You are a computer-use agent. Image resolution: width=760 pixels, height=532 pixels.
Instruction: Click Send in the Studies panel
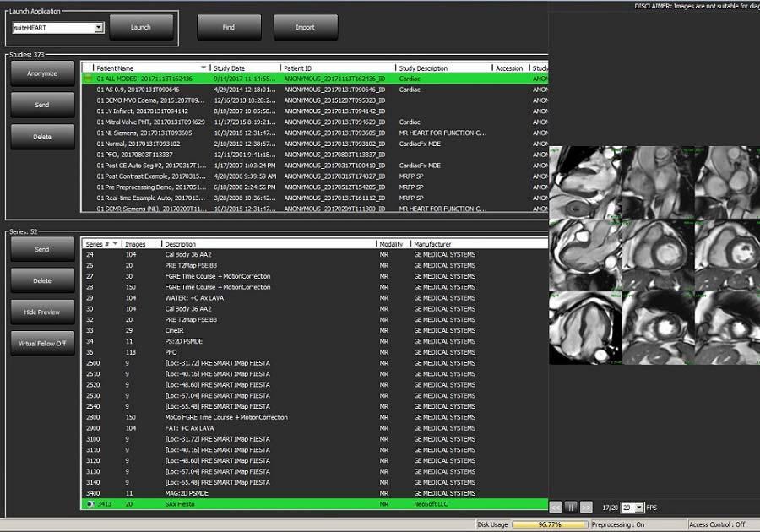42,105
